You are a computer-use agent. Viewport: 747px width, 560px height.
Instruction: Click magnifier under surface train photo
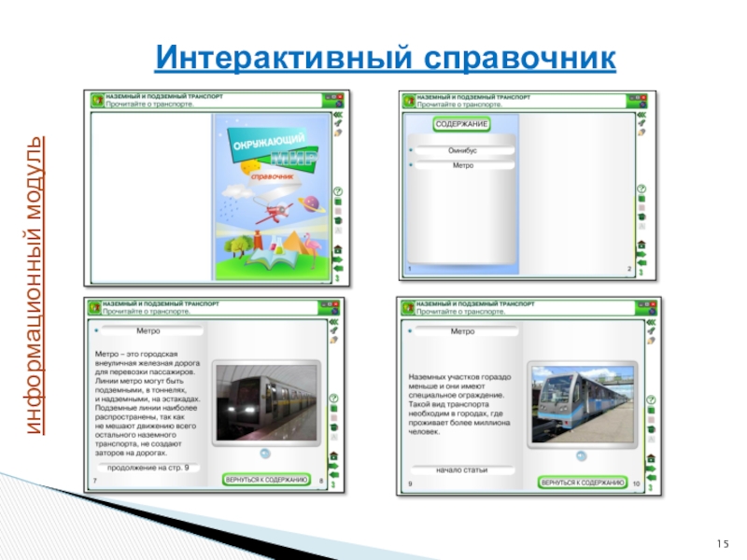tap(581, 455)
